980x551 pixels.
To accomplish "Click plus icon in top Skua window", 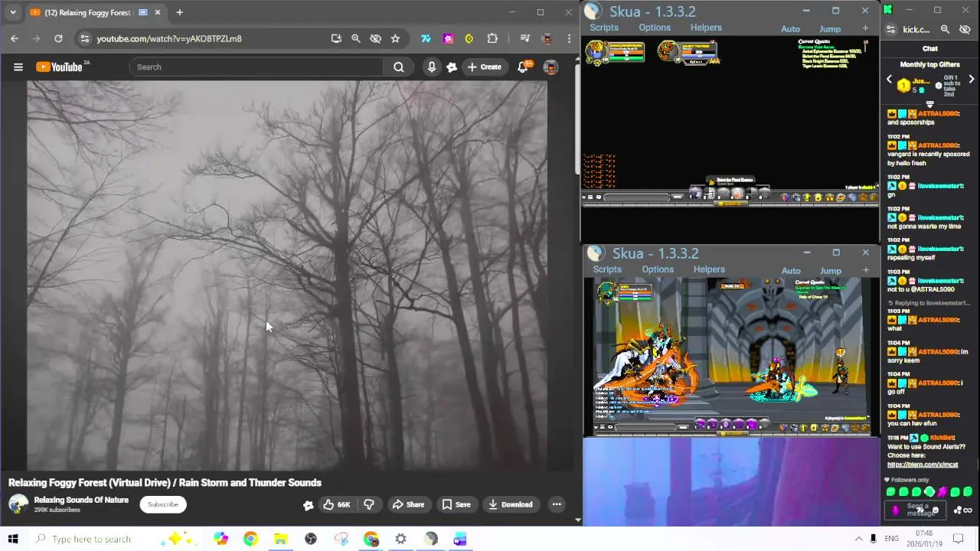I will [x=865, y=28].
